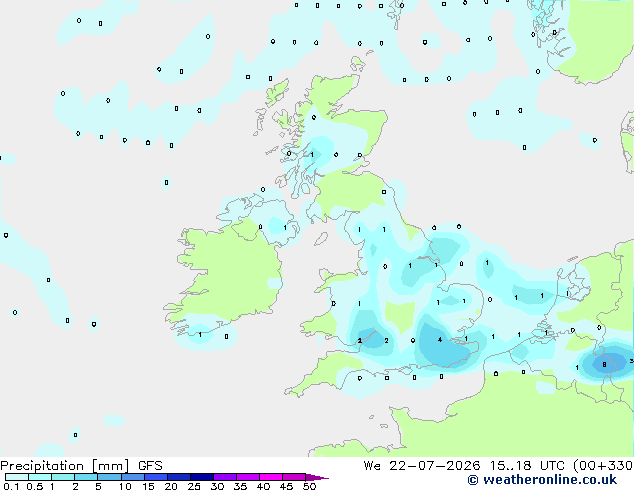Click the '8' precipitation value on the map
The width and height of the screenshot is (634, 490).
click(604, 365)
